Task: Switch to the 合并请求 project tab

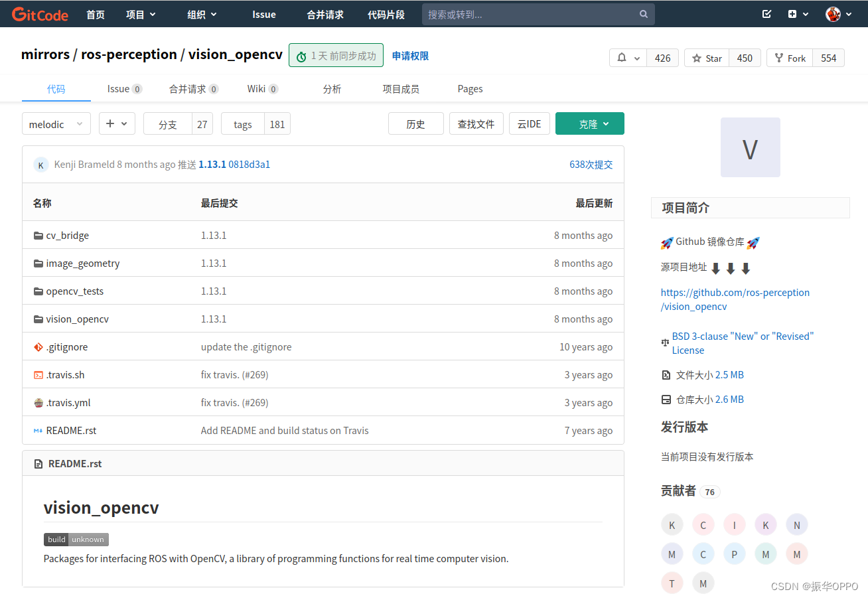Action: (x=194, y=89)
